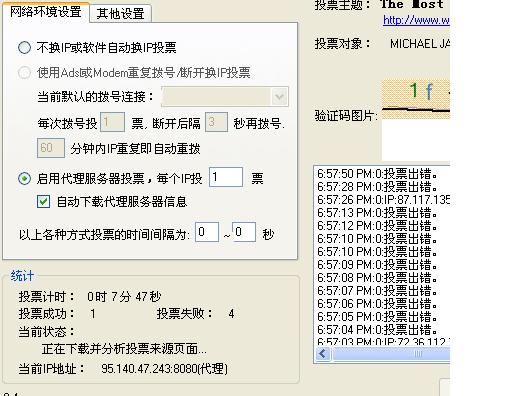Click the 投票对象 MICHAEL JA text

tap(420, 44)
